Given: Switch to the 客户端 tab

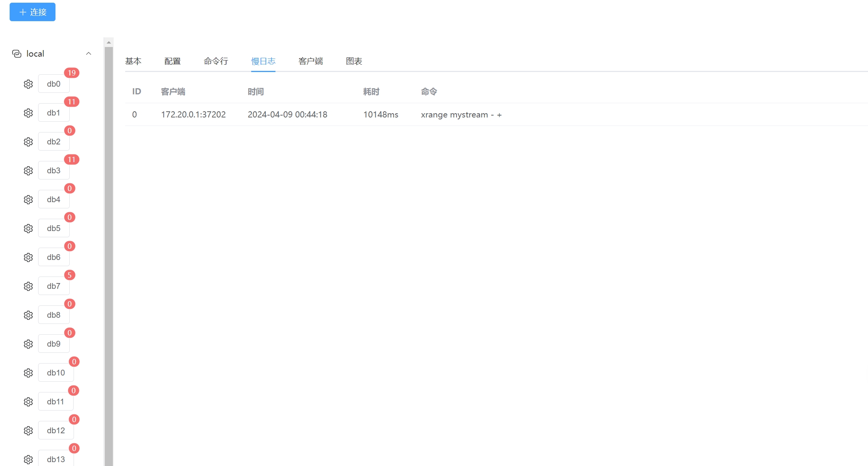Looking at the screenshot, I should tap(311, 61).
